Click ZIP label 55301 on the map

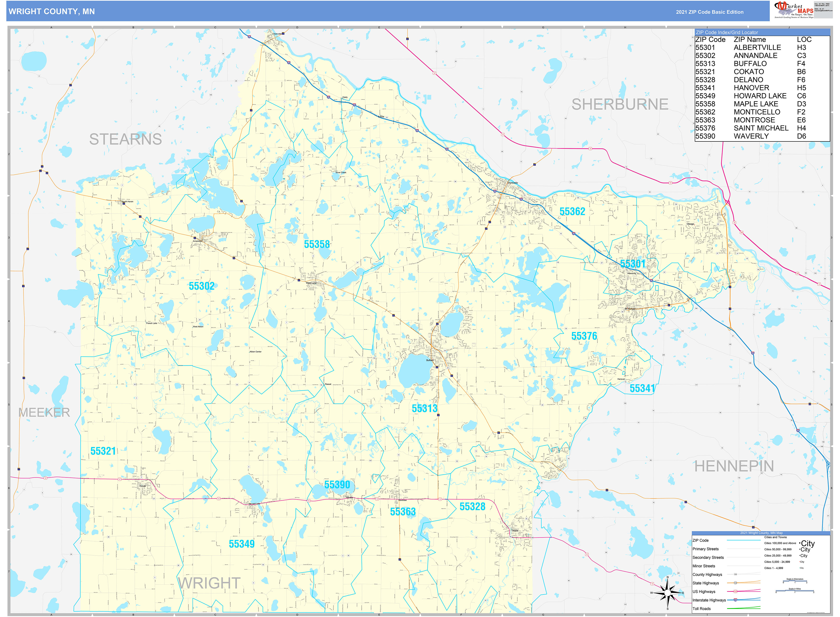coord(633,264)
